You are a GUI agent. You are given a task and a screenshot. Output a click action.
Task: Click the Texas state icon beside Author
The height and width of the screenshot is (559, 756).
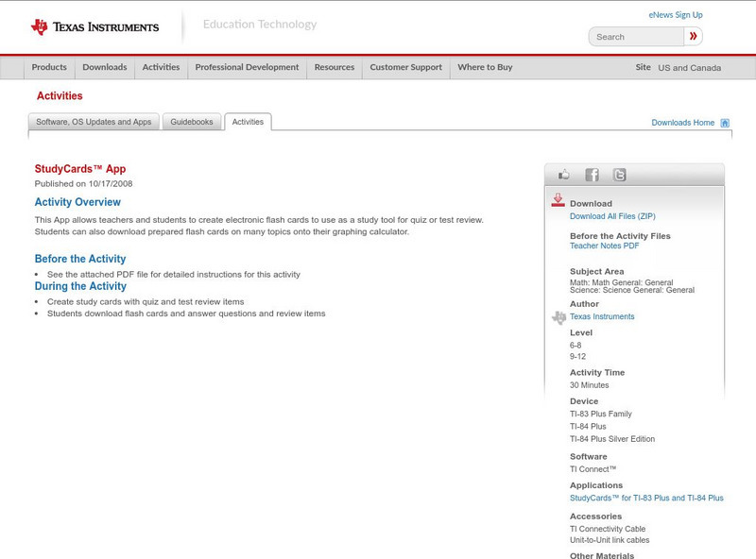click(x=557, y=315)
